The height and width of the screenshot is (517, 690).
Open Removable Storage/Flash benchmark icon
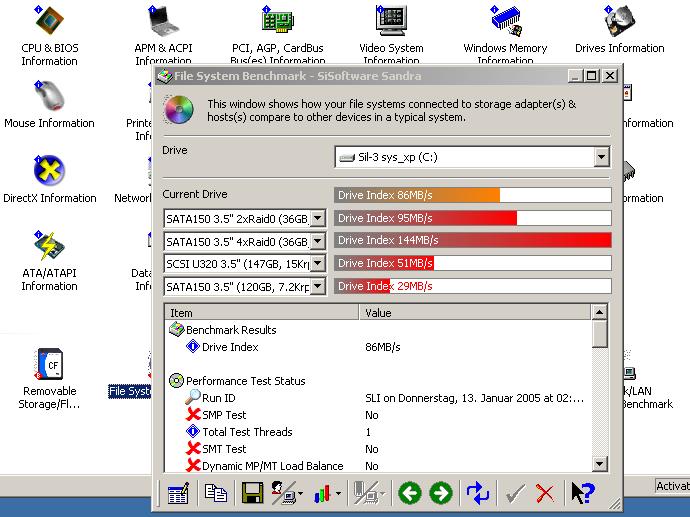point(49,378)
